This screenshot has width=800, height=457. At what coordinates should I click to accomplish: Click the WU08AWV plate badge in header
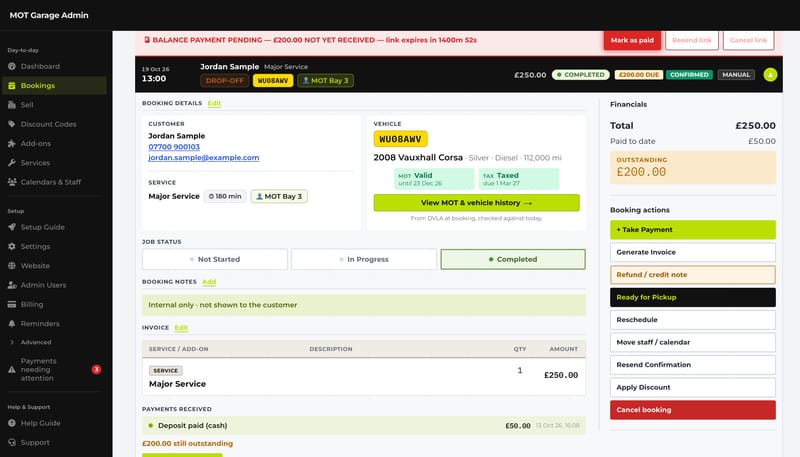coord(273,81)
